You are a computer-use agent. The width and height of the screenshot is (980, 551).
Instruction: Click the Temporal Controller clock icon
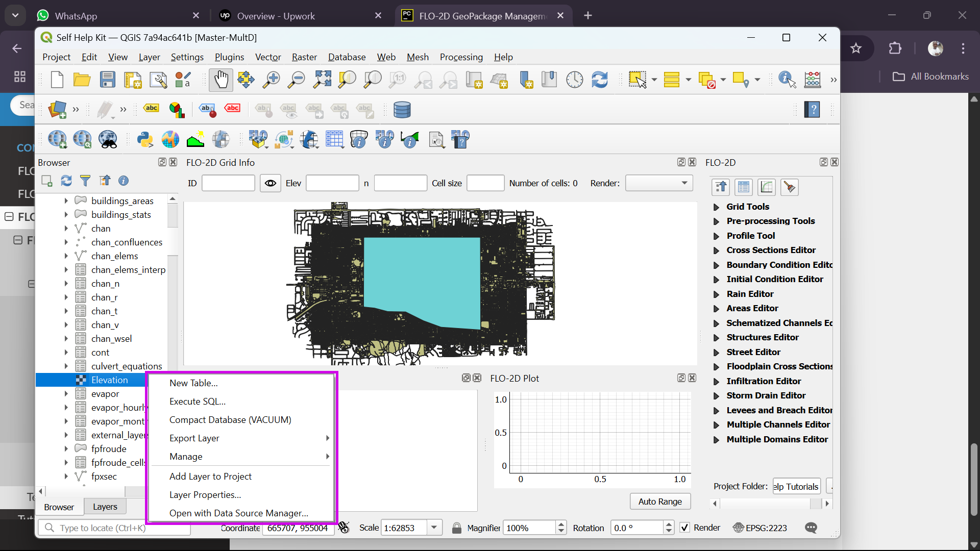point(574,80)
